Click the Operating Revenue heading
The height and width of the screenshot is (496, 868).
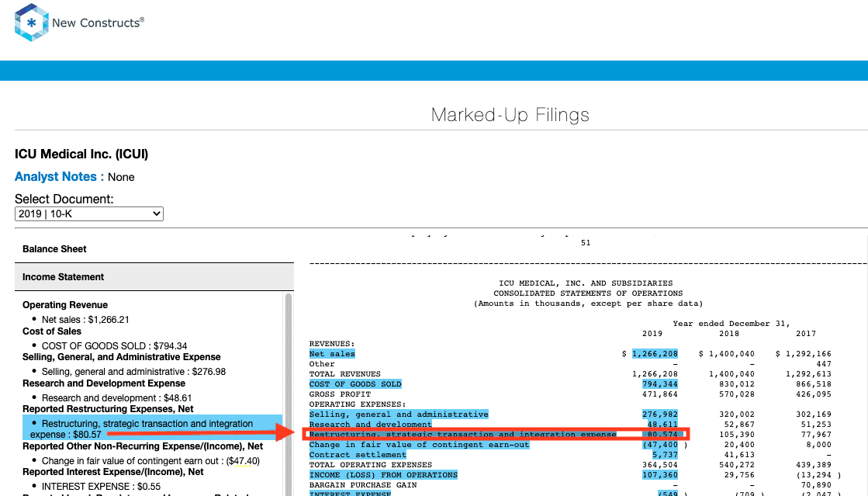click(64, 305)
